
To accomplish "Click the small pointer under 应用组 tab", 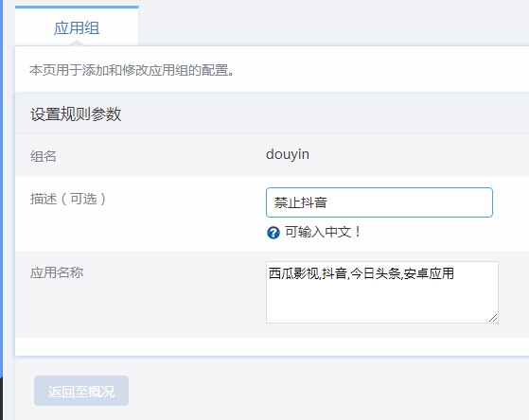I will tap(77, 43).
